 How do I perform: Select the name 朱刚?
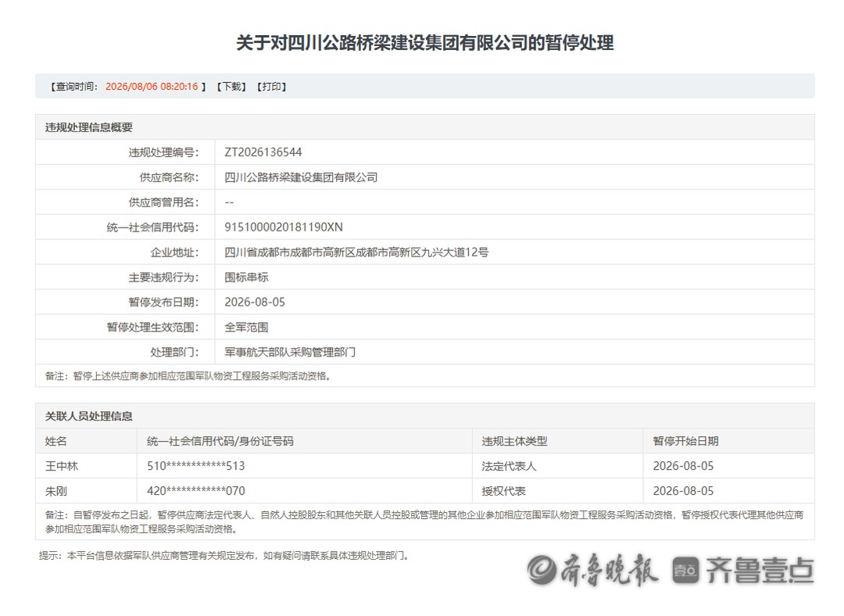[x=56, y=491]
